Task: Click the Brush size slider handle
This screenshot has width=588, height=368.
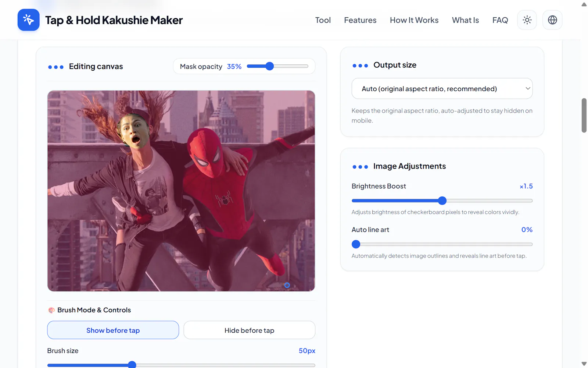Action: (x=132, y=365)
